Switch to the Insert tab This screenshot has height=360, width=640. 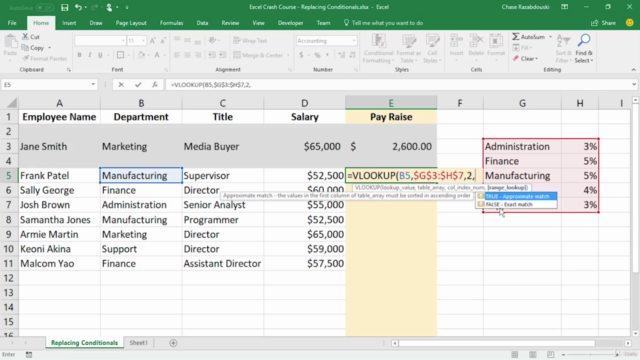[x=69, y=23]
